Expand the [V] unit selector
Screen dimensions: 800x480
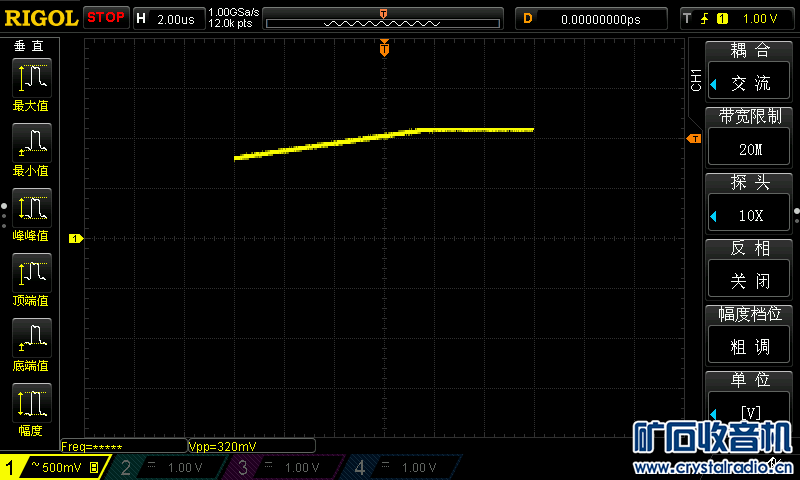pyautogui.click(x=749, y=411)
